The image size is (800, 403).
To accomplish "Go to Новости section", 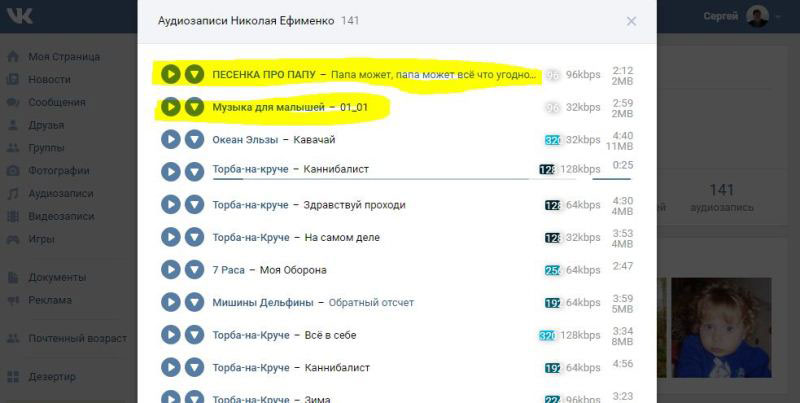I will click(x=49, y=80).
